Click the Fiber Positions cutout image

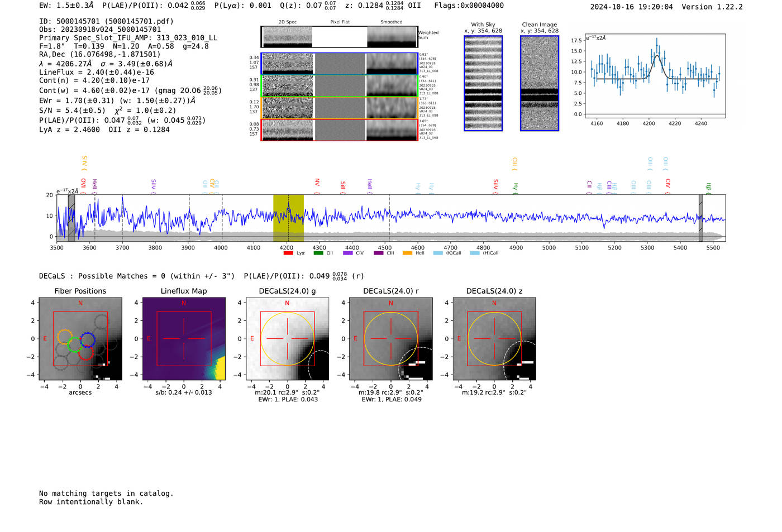(x=80, y=339)
